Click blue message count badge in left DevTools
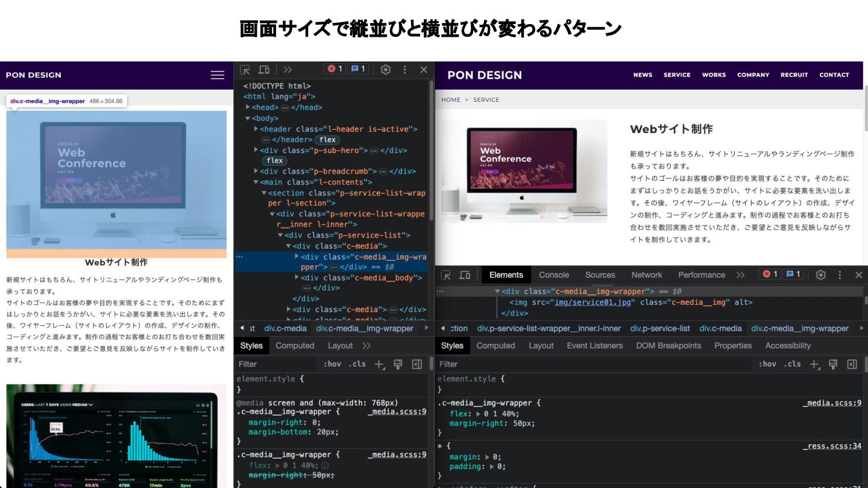 [x=358, y=69]
